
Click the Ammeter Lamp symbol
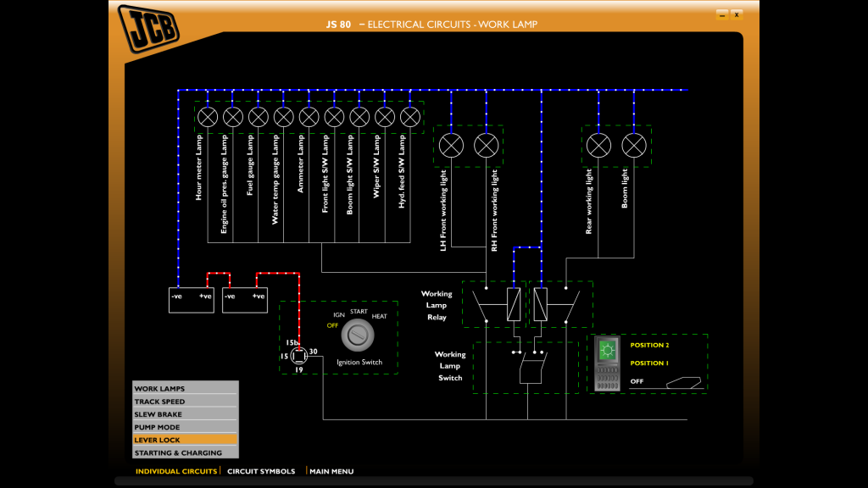point(308,117)
